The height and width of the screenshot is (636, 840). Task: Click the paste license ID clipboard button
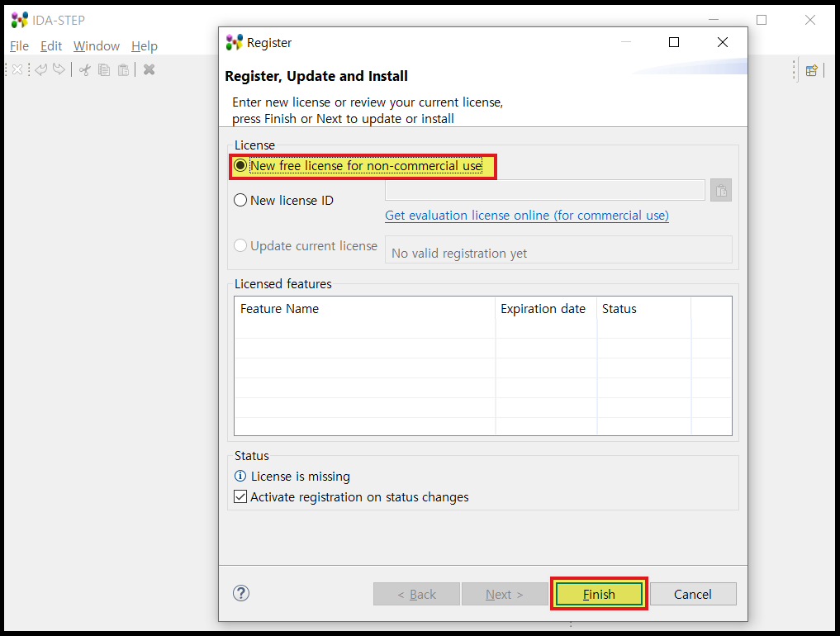tap(721, 190)
